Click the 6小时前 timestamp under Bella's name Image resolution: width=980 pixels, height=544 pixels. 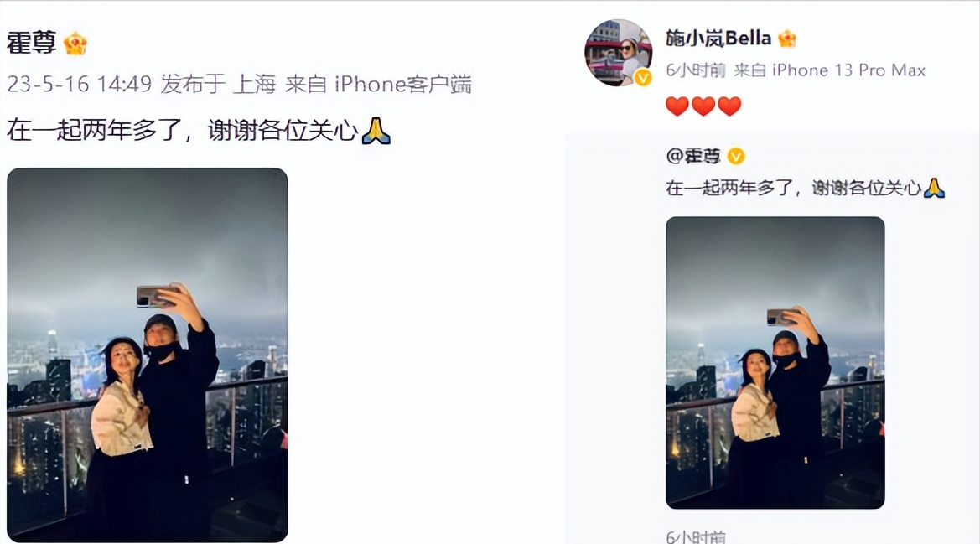696,70
